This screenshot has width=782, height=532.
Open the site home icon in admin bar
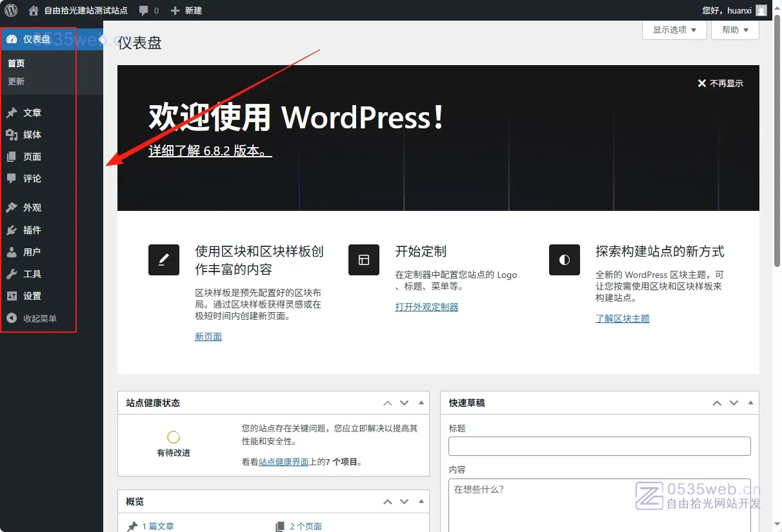point(34,10)
